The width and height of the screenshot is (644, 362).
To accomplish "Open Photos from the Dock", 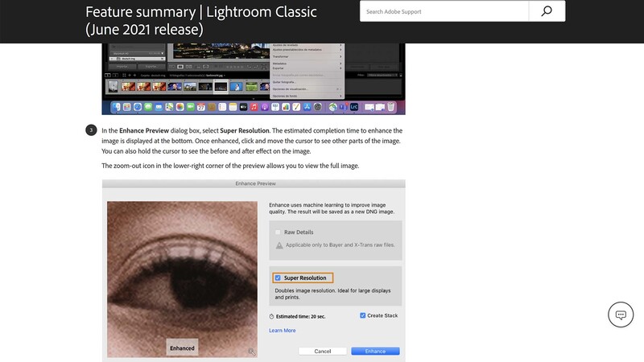I will point(180,107).
